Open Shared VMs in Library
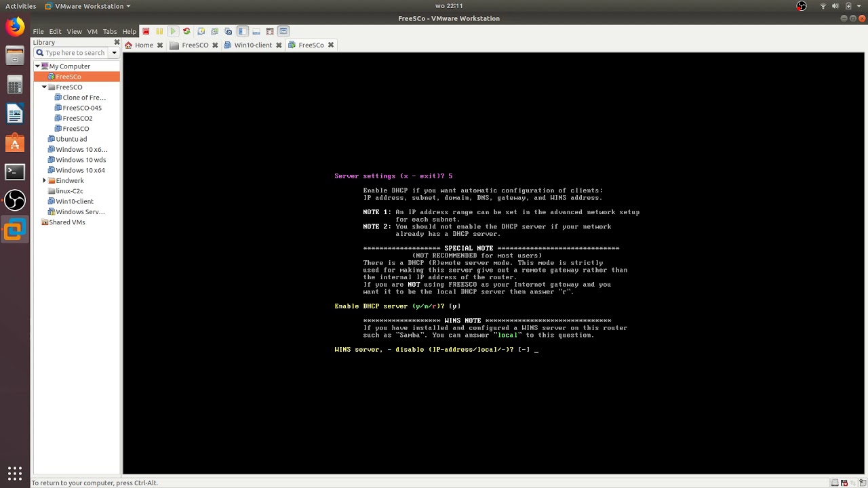This screenshot has height=488, width=868. pyautogui.click(x=63, y=222)
